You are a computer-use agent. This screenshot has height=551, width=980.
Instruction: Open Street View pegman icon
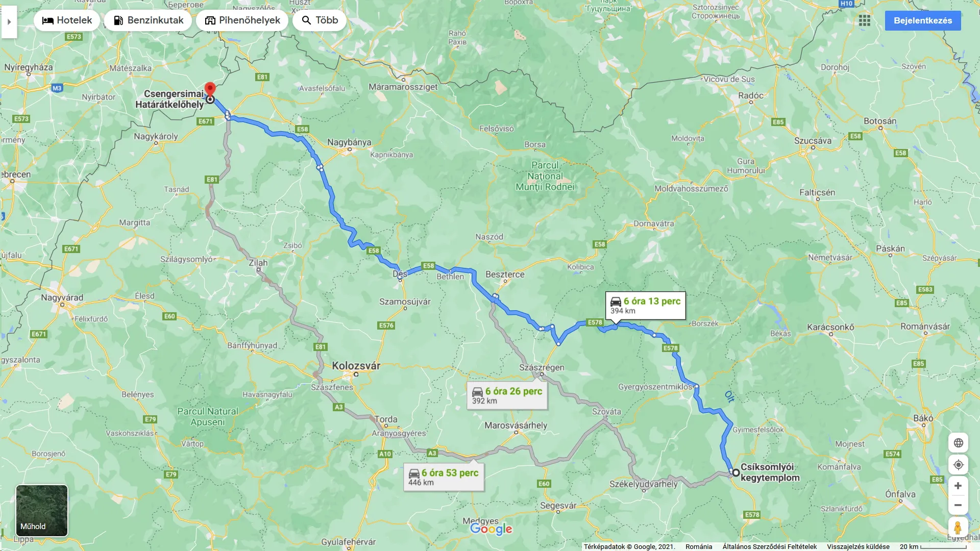point(958,527)
